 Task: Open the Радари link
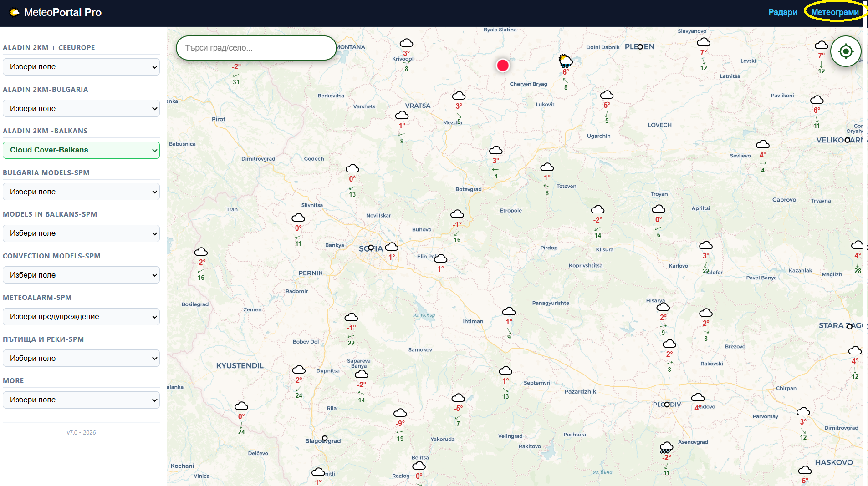tap(783, 12)
